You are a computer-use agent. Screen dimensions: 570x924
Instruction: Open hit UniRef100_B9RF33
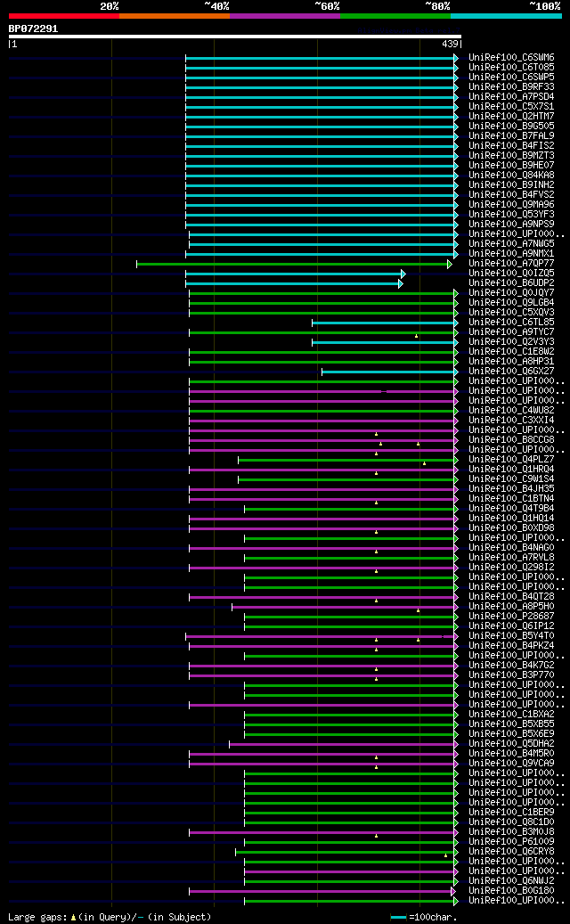[512, 87]
